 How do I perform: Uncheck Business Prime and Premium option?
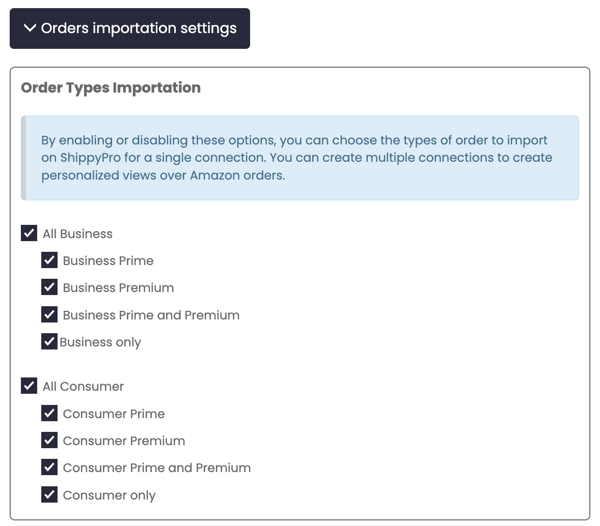click(49, 314)
